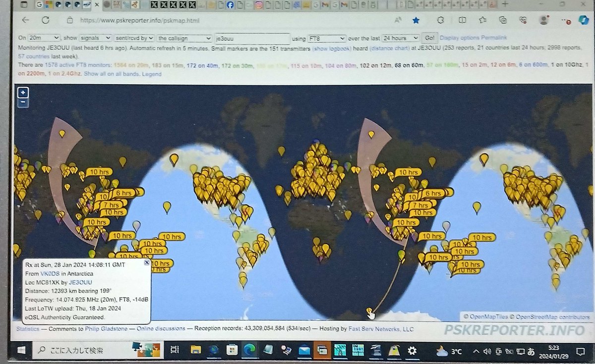Open the collections icon
Viewport: 595px width, 364px height.
point(503,20)
